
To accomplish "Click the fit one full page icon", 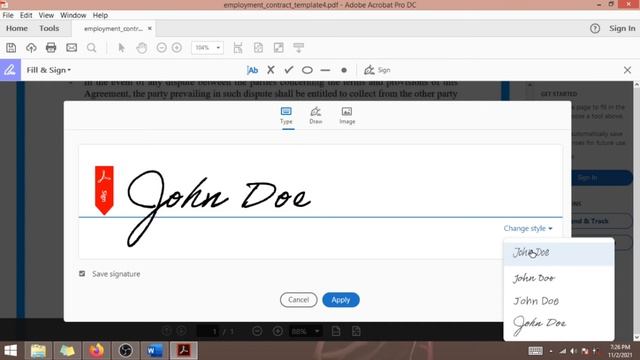I will (x=258, y=48).
